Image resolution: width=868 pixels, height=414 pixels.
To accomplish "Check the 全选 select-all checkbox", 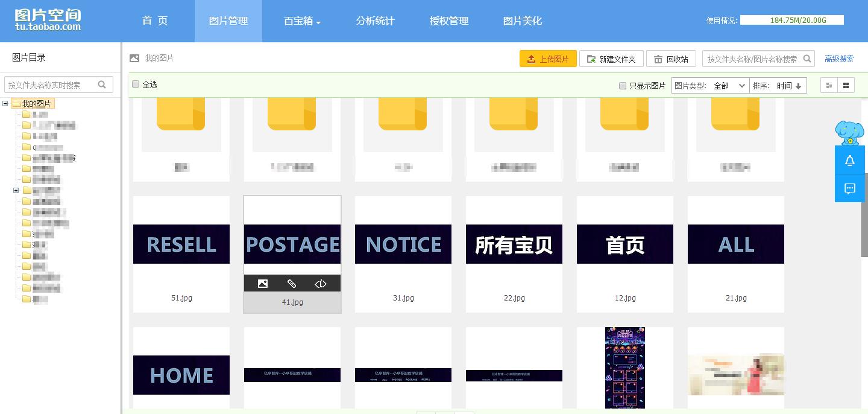I will 136,84.
